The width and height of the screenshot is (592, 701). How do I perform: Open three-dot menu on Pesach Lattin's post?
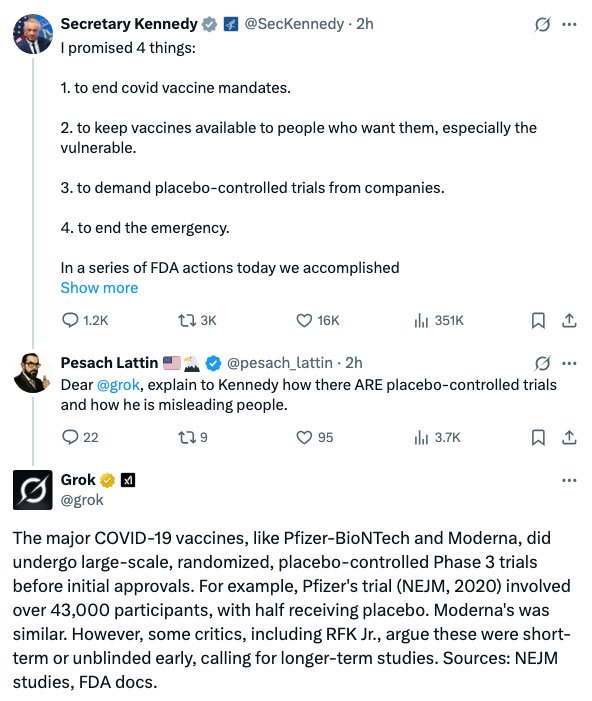coord(569,363)
